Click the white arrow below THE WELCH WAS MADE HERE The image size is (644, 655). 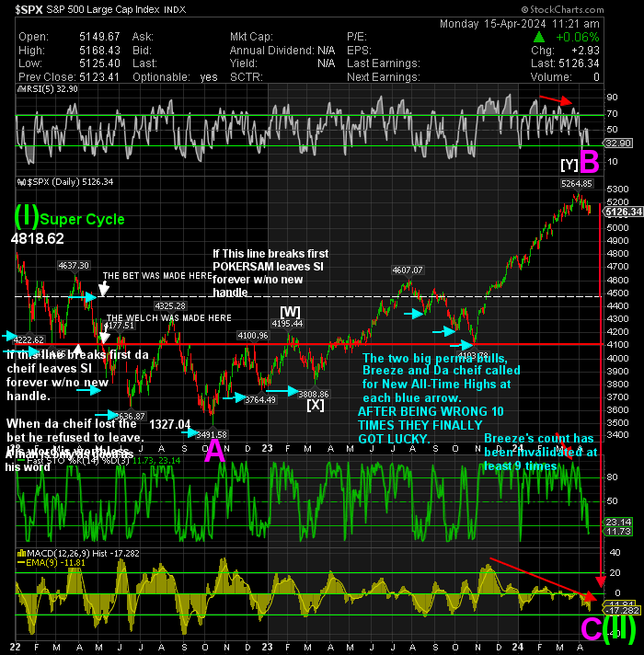[104, 336]
